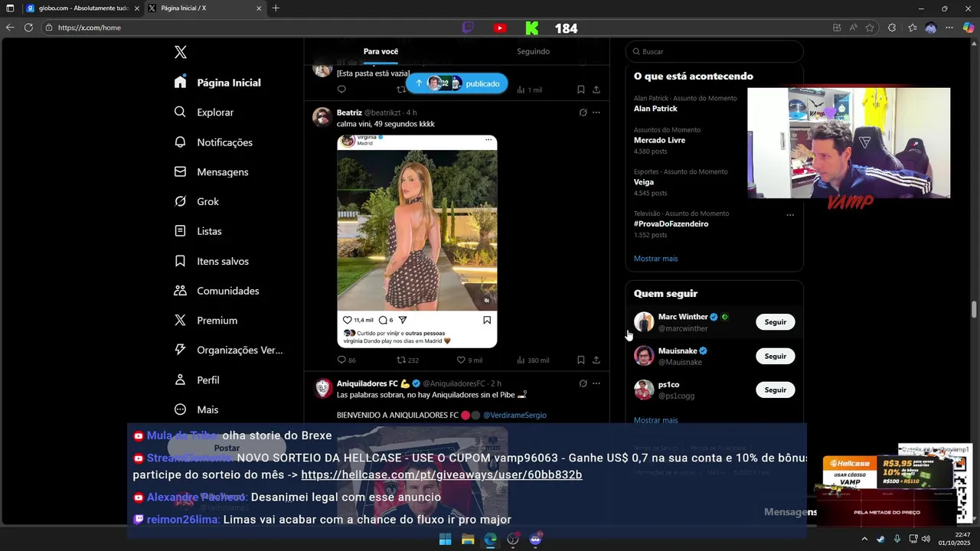
Task: Switch to the Para você tab
Action: point(381,51)
